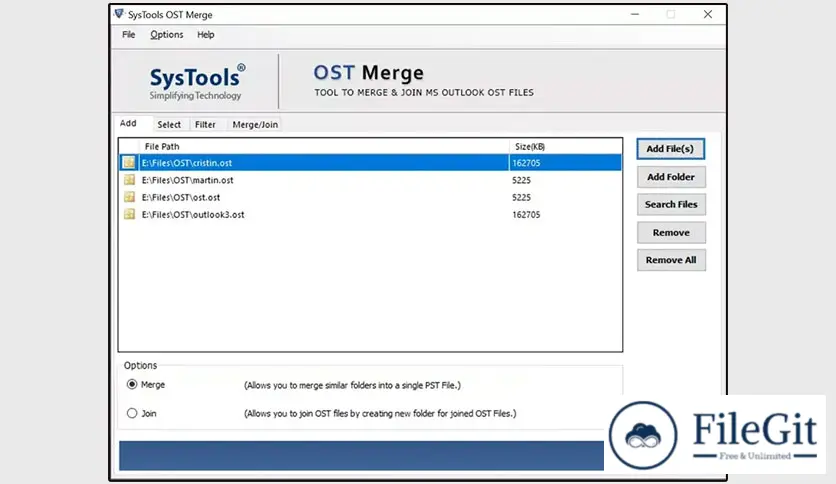Switch to the Select tab
Viewport: 836px width, 484px height.
click(x=169, y=124)
